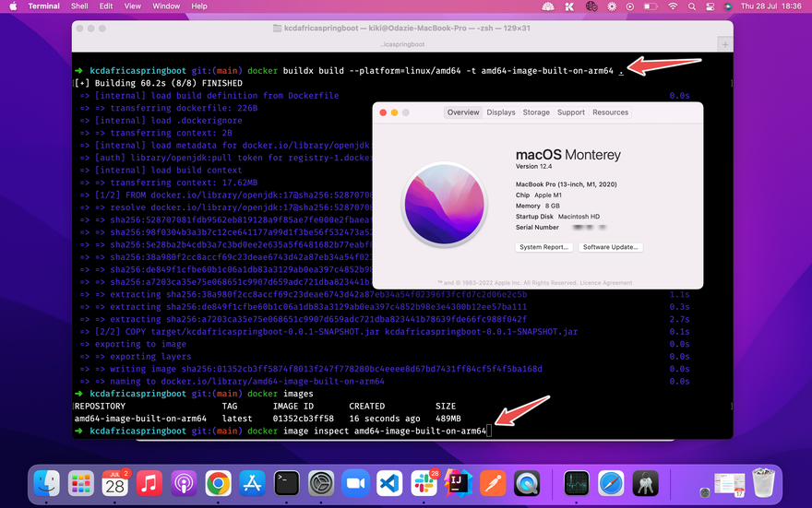Open the Terminal application menu
Screen dimensions: 812x508
pyautogui.click(x=43, y=6)
